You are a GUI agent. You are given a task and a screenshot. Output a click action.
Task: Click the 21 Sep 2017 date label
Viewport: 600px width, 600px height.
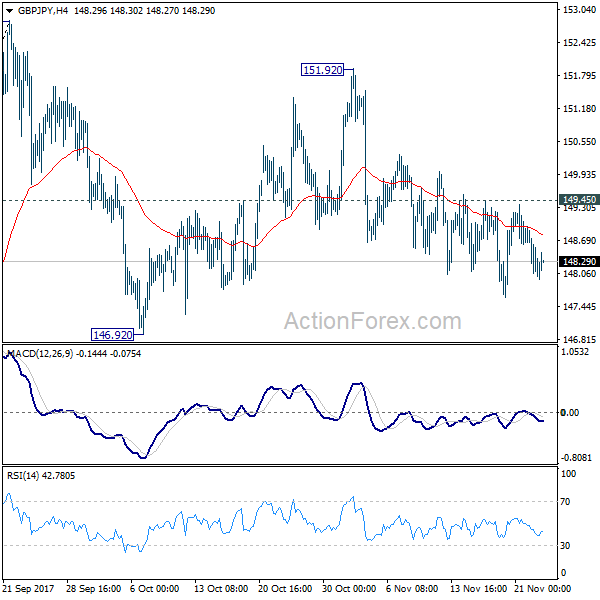(28, 589)
